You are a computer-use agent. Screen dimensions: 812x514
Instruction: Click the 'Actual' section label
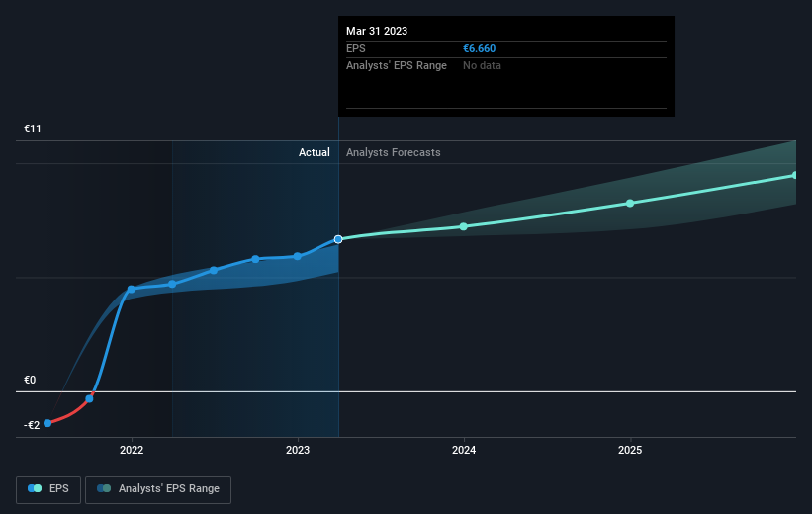tap(314, 152)
